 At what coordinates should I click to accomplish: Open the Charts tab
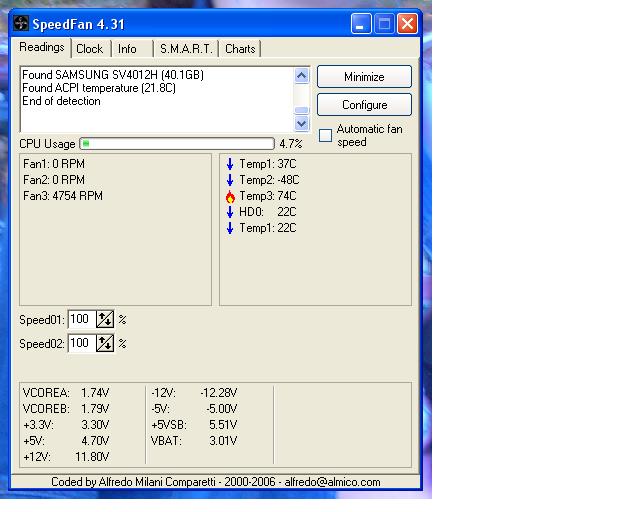[240, 49]
